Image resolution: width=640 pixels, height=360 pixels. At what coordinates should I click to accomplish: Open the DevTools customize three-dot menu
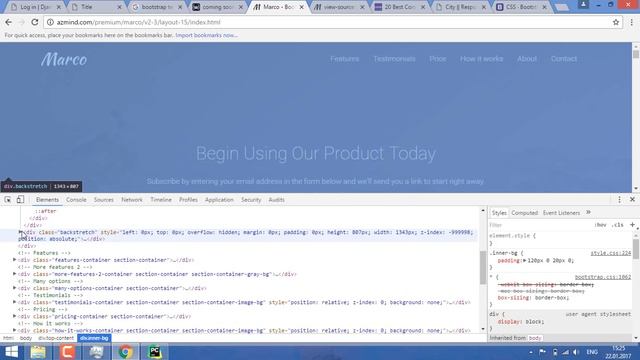click(x=619, y=200)
